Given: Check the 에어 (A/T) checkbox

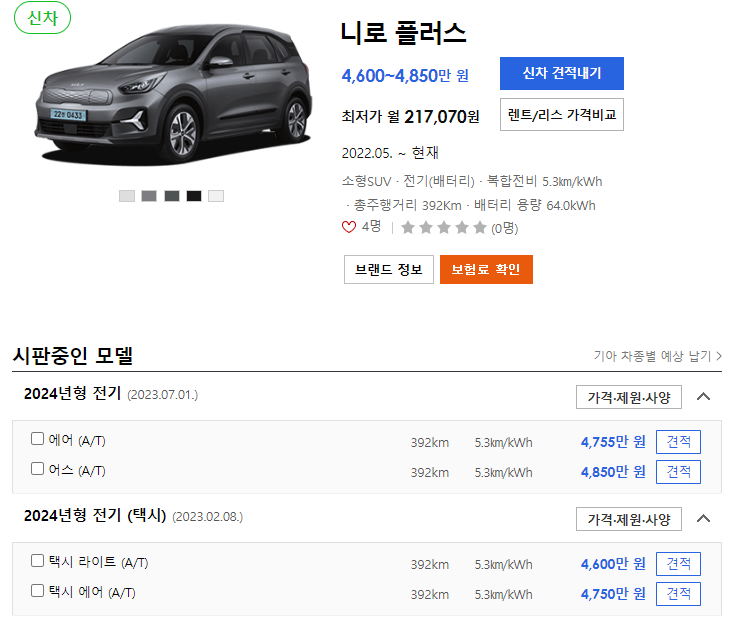Looking at the screenshot, I should pyautogui.click(x=38, y=439).
